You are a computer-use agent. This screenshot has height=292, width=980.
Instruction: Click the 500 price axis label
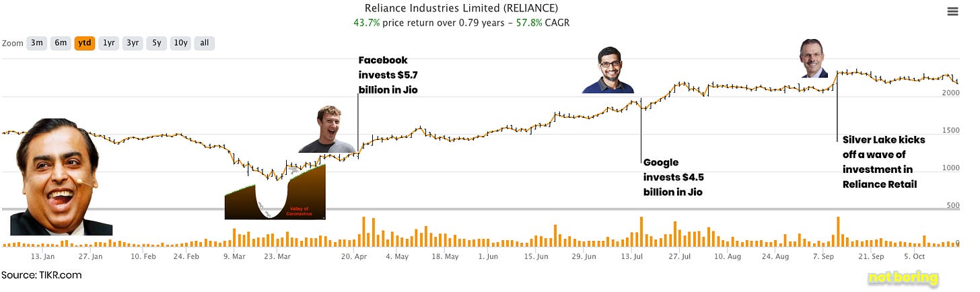point(953,205)
